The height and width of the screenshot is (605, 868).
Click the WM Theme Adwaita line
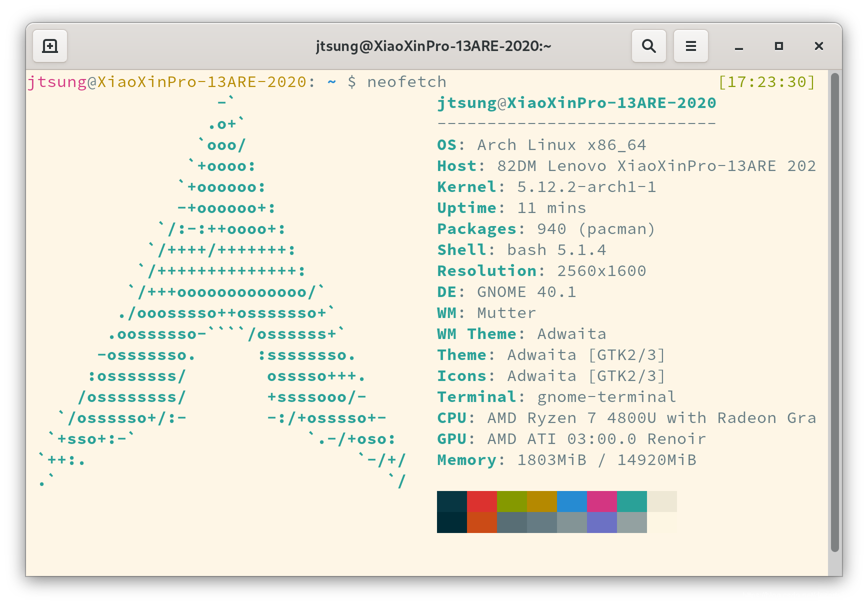click(521, 334)
